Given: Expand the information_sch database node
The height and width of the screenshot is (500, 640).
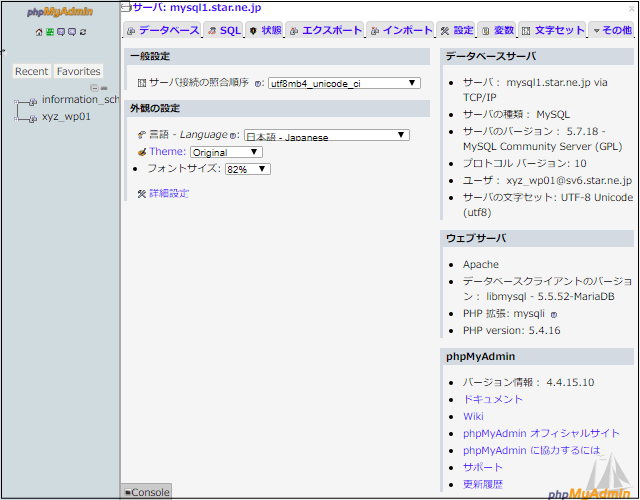Looking at the screenshot, I should click(x=16, y=102).
